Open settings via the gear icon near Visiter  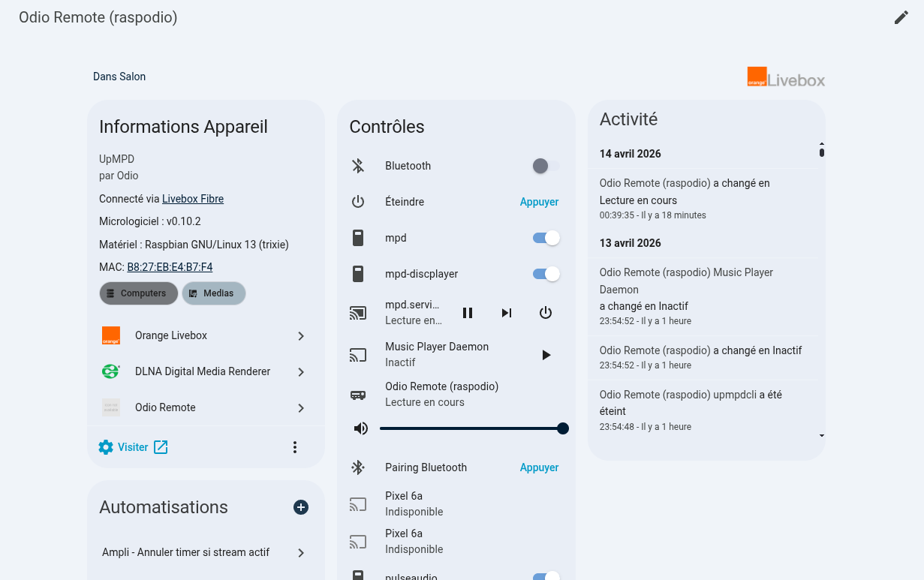106,446
